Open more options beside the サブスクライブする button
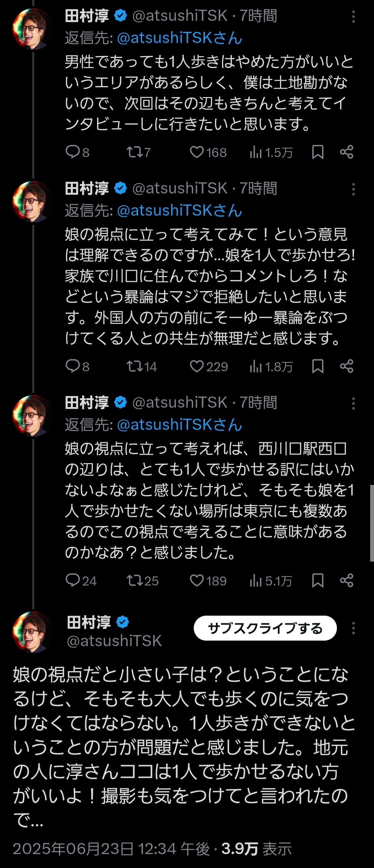Screen dimensions: 374x868 pos(353,628)
